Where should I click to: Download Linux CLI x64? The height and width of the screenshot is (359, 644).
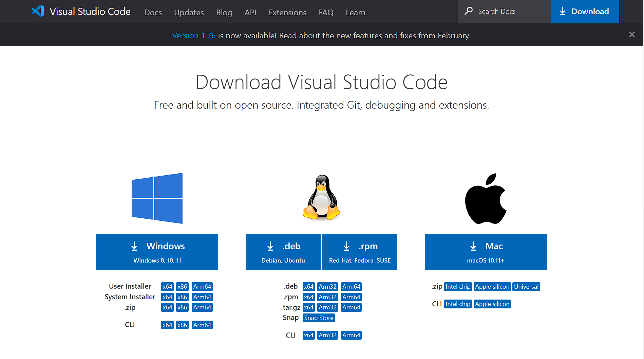[309, 335]
